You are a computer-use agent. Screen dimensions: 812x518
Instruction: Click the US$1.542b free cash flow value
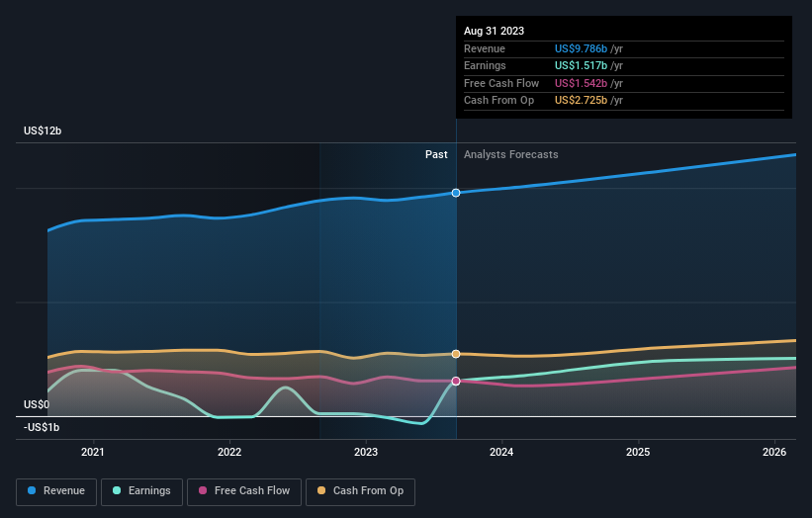[x=581, y=83]
